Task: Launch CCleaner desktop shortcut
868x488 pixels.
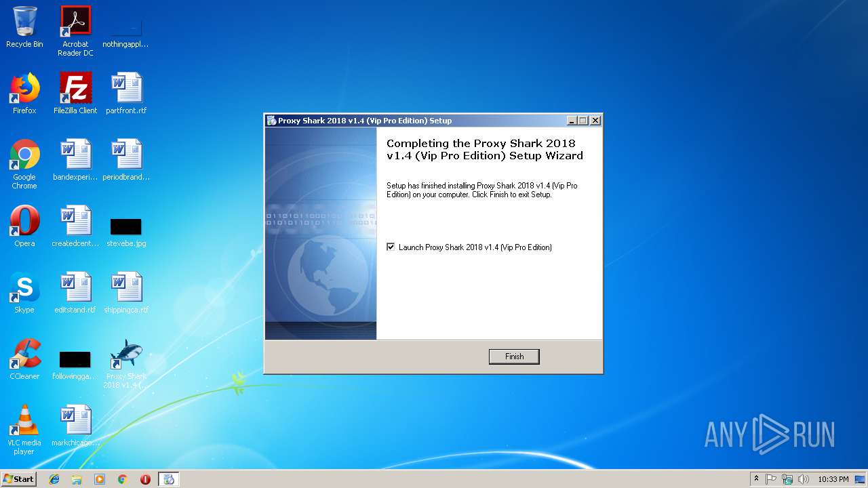Action: 24,359
